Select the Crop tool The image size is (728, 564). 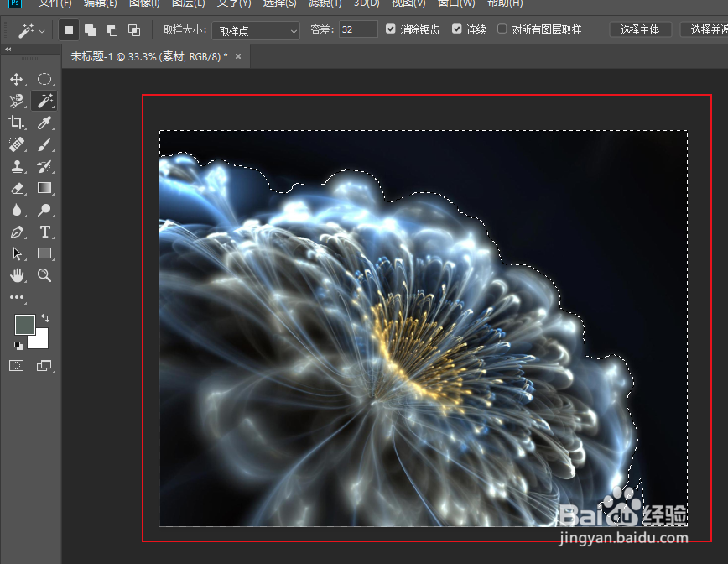(17, 123)
